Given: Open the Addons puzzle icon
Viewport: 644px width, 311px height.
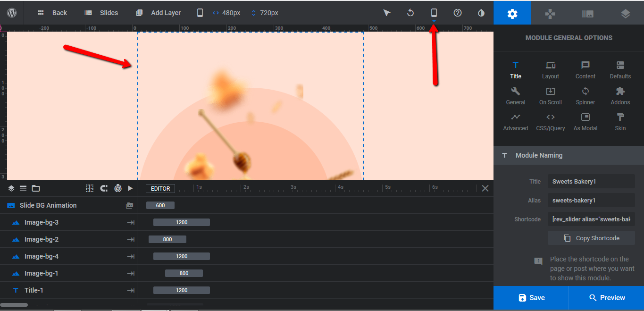Looking at the screenshot, I should pos(620,96).
